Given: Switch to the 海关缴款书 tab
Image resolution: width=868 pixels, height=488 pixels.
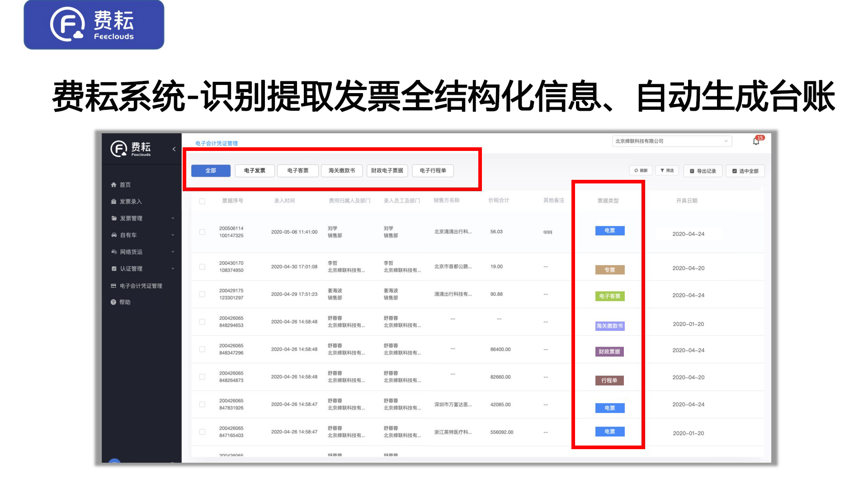Looking at the screenshot, I should [342, 171].
